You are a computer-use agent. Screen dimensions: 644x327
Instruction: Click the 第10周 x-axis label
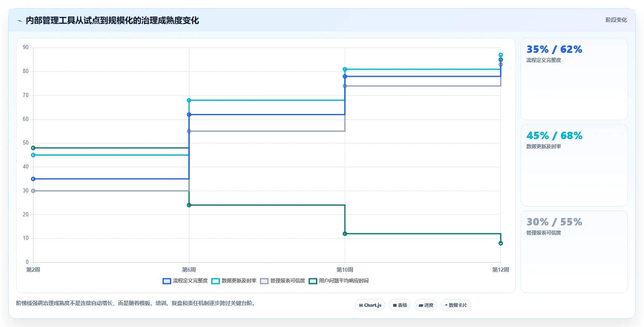345,270
